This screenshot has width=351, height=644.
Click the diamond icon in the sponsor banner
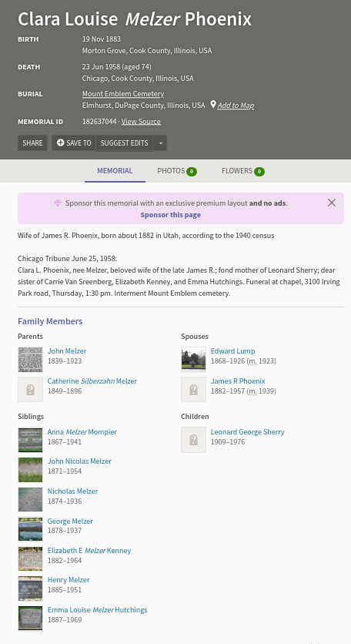click(58, 203)
